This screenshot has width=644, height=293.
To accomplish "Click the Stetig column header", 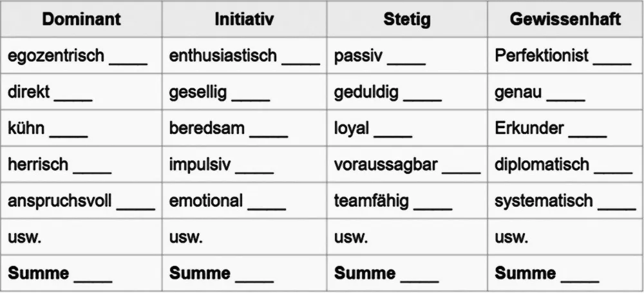I will click(x=406, y=19).
